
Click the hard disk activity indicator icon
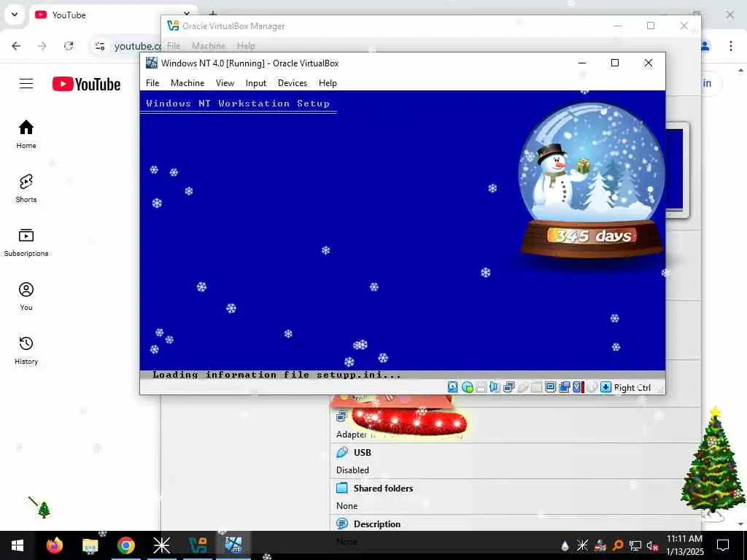(452, 387)
